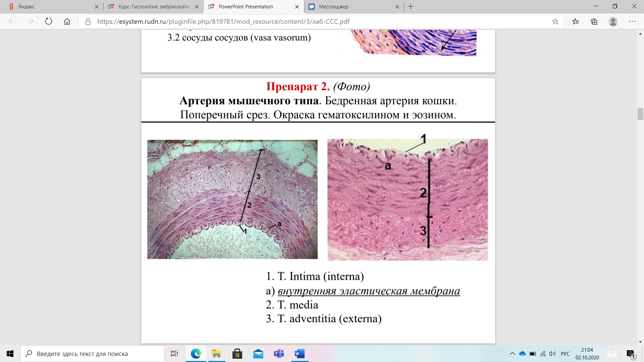Viewport: 644px width, 362px height.
Task: Click the right artery wall micrograph
Action: (x=408, y=200)
